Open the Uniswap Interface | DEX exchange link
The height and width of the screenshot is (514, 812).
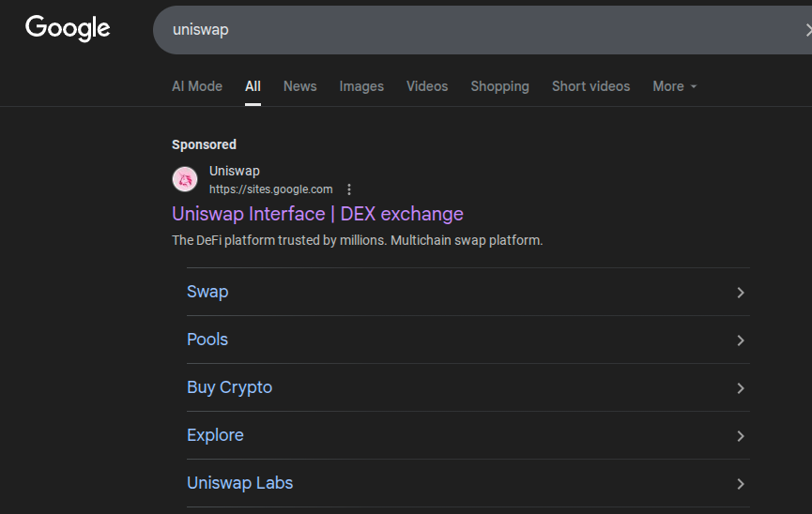pos(317,214)
